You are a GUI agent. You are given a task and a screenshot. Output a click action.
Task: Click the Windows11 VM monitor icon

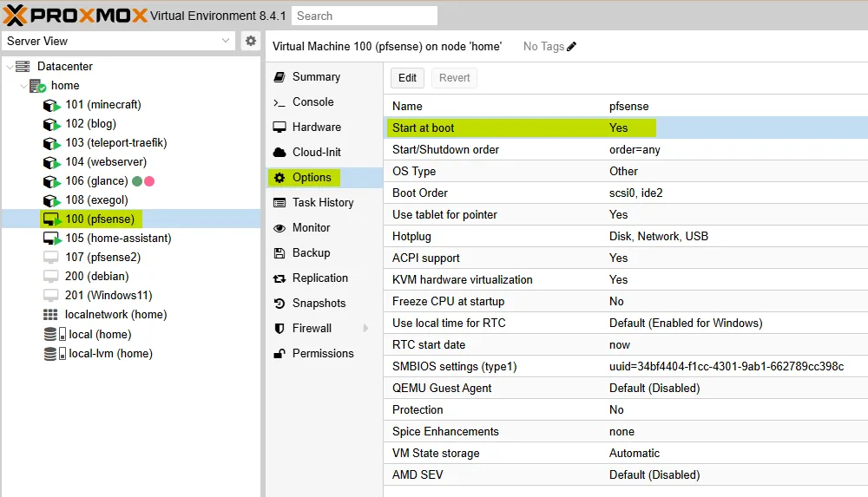pyautogui.click(x=51, y=296)
